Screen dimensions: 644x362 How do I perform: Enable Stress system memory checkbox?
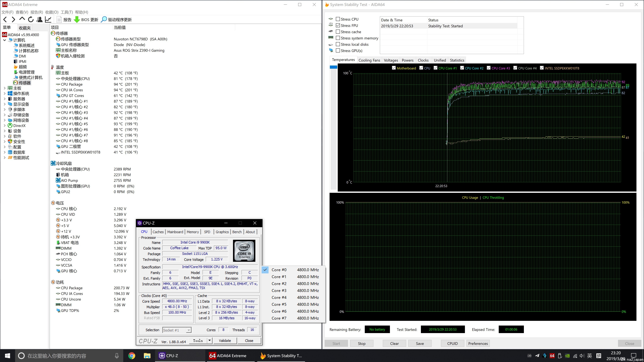coord(338,38)
